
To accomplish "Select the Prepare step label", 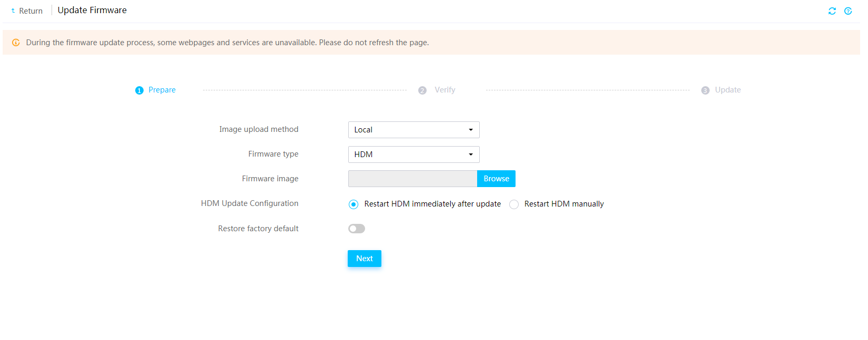I will pyautogui.click(x=162, y=90).
